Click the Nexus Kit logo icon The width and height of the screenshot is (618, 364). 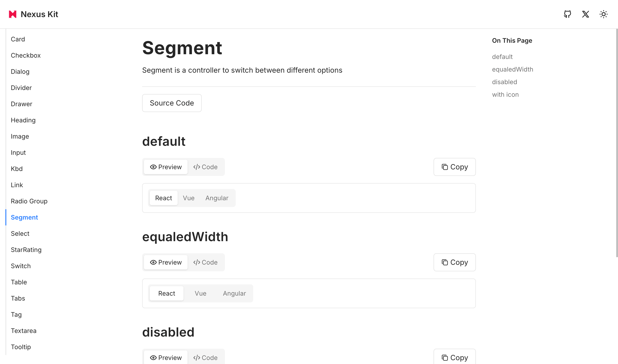[13, 14]
